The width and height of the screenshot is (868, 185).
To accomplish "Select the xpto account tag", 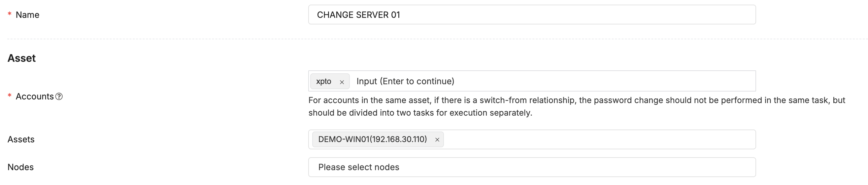I will pyautogui.click(x=323, y=82).
